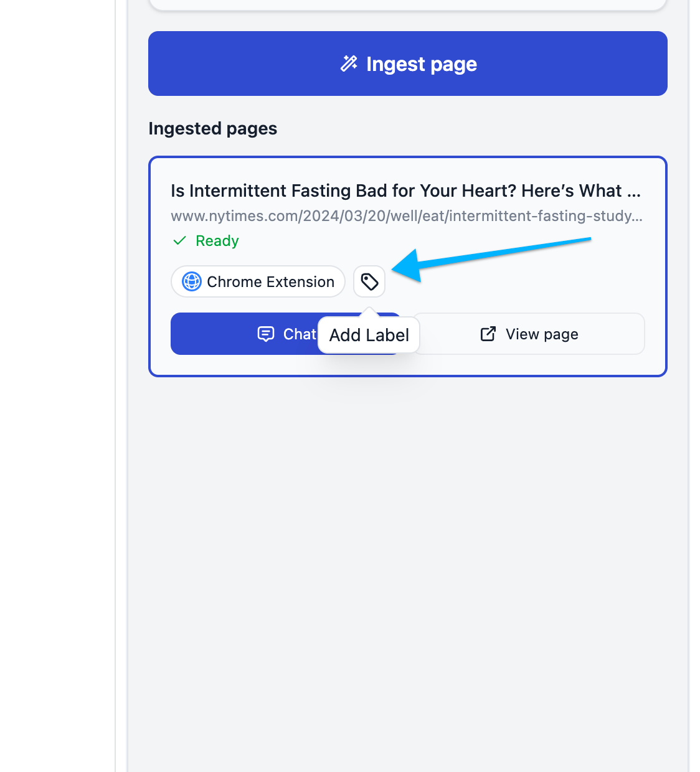The height and width of the screenshot is (772, 700).
Task: Click the Ready status text
Action: pos(217,241)
